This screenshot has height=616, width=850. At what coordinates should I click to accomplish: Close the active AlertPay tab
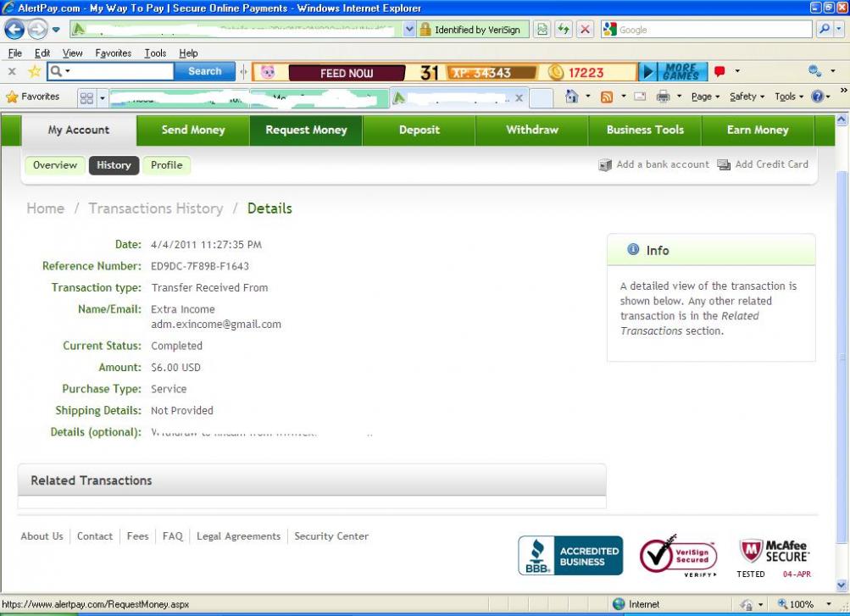pos(519,97)
